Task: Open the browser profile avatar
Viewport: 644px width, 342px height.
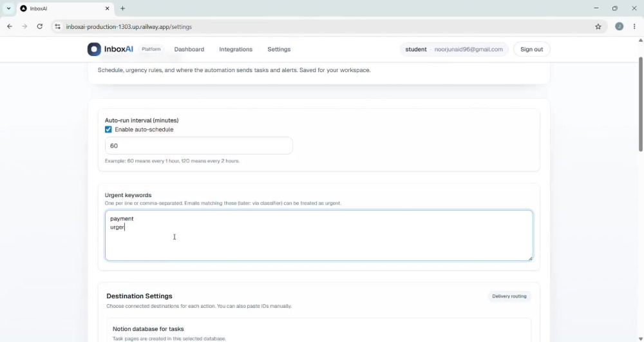Action: pos(619,26)
